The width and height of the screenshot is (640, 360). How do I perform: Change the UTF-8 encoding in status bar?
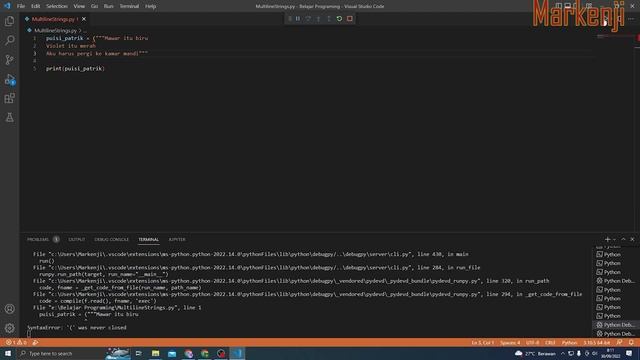pos(533,343)
